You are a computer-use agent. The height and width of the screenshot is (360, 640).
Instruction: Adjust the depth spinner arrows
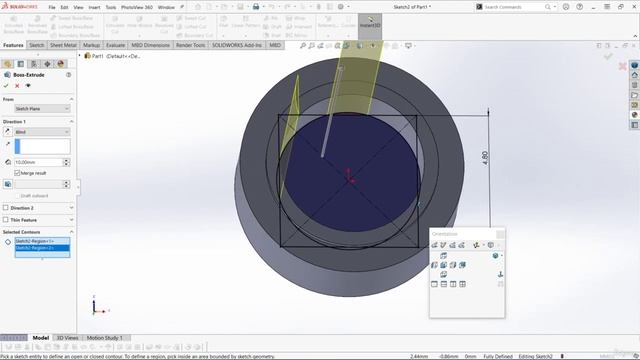pyautogui.click(x=66, y=162)
